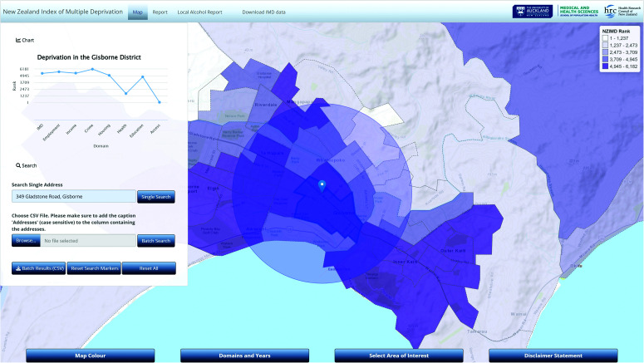Collapse the Chart section header
Screen dimensions: 644x363
pyautogui.click(x=25, y=40)
